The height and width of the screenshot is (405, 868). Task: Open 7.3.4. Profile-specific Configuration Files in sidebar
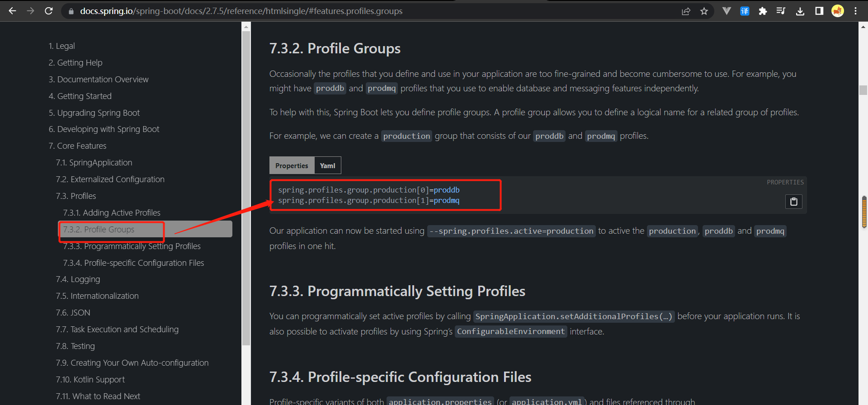(133, 263)
